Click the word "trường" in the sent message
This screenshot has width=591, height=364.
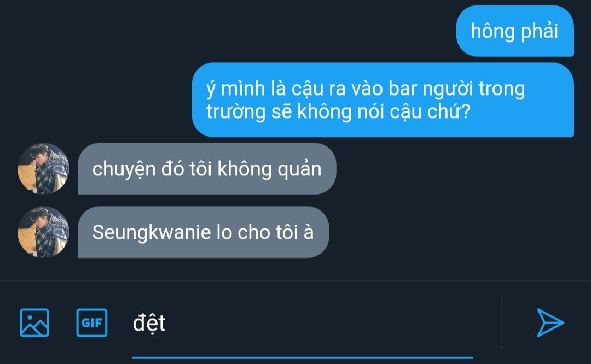pos(236,112)
